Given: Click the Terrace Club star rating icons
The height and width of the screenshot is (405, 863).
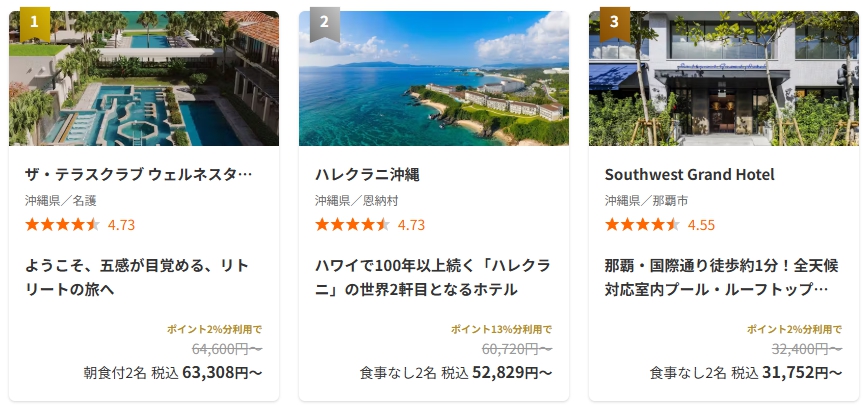Looking at the screenshot, I should (x=62, y=224).
